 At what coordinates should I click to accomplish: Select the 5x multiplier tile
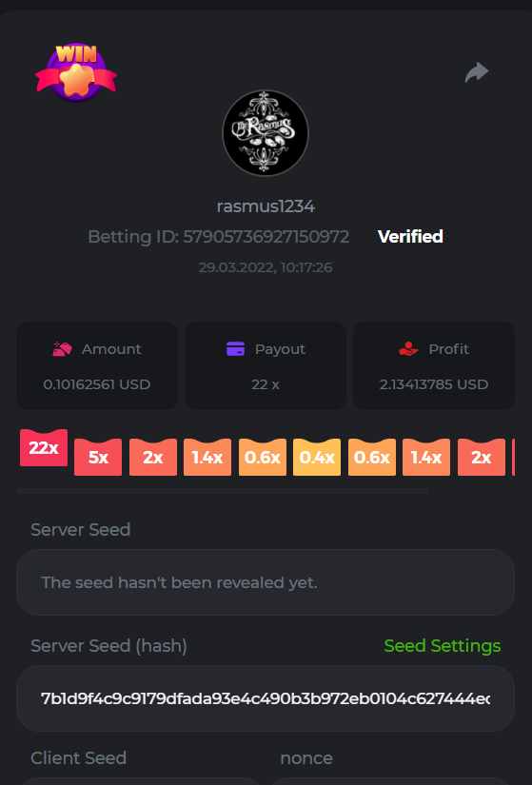[x=98, y=457]
